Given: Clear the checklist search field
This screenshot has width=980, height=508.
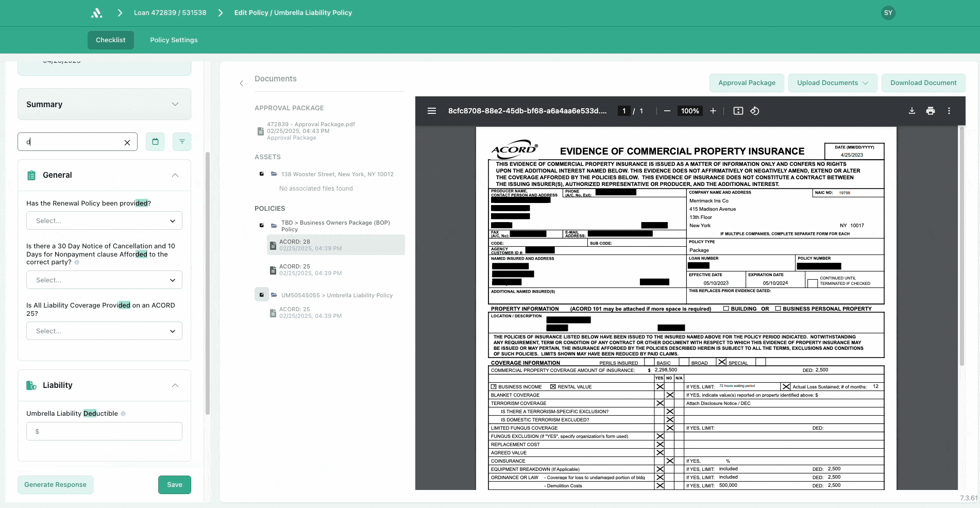Looking at the screenshot, I should tap(127, 143).
